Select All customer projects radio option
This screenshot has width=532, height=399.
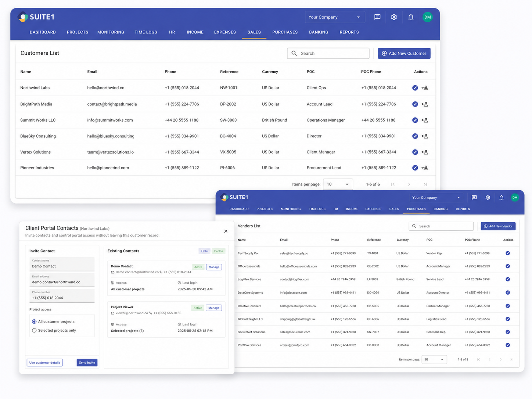[x=34, y=321]
